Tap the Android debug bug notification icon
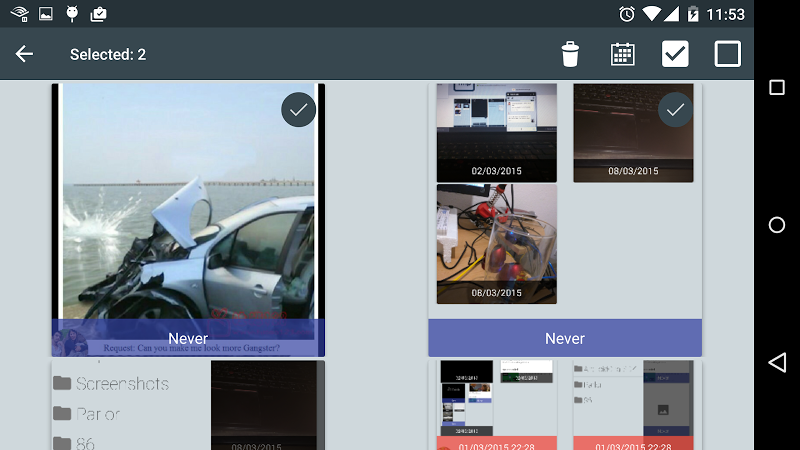 tap(72, 13)
